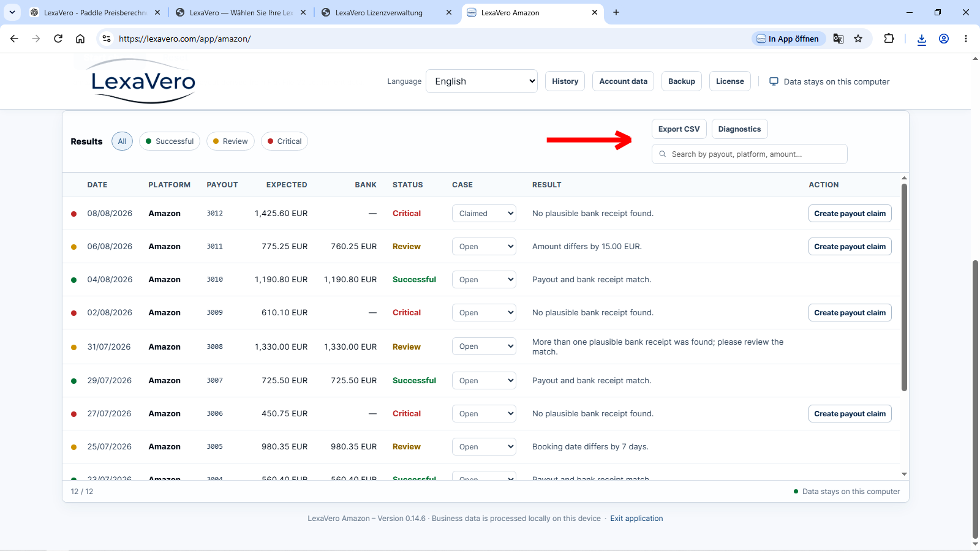
Task: Open the browser extensions menu
Action: click(889, 39)
